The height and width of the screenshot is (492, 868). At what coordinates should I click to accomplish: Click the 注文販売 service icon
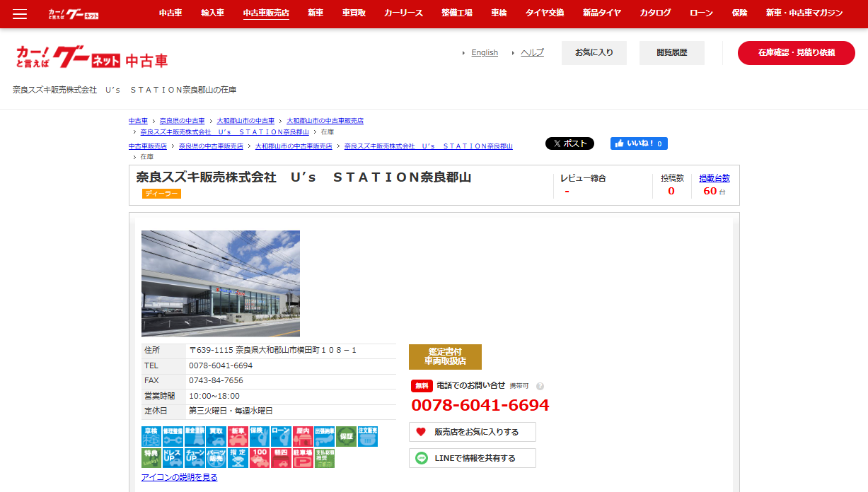(x=368, y=436)
